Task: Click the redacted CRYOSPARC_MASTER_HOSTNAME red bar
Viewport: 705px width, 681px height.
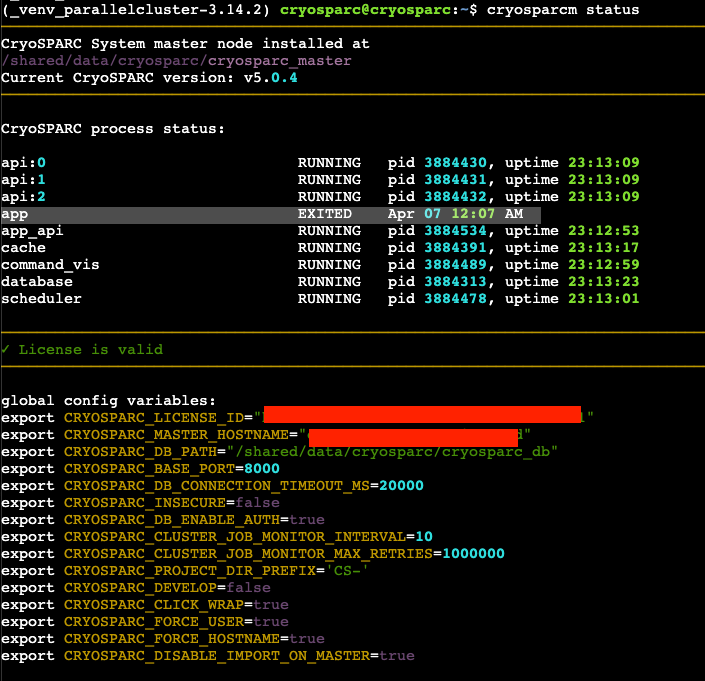Action: [x=412, y=434]
